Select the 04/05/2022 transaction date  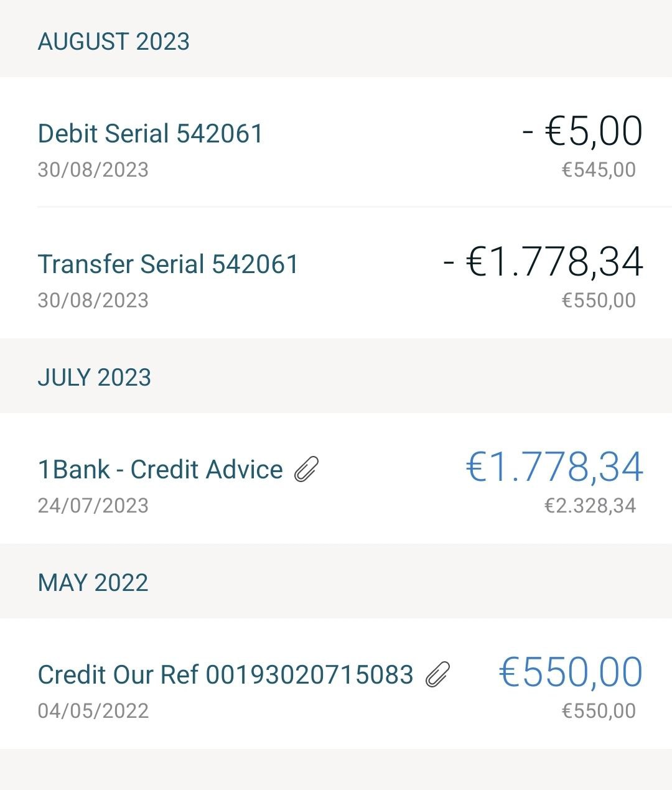tap(93, 711)
